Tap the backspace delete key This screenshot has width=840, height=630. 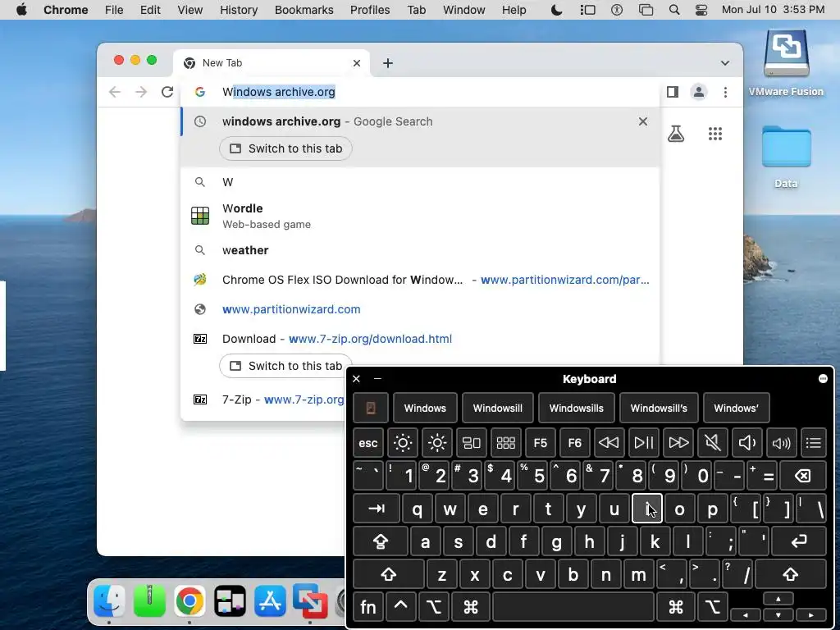coord(803,476)
